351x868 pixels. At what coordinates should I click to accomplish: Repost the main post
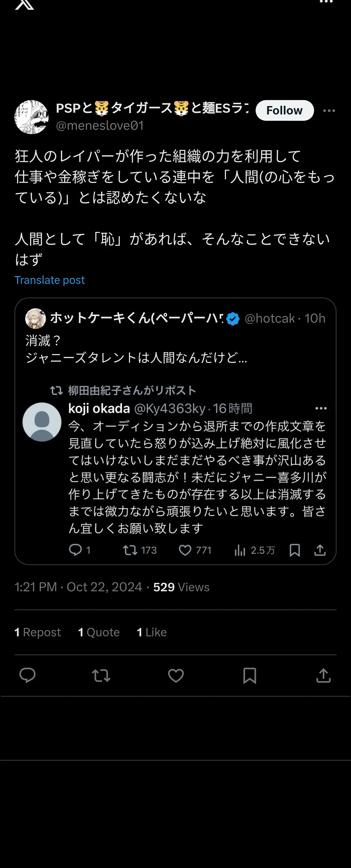[x=101, y=675]
